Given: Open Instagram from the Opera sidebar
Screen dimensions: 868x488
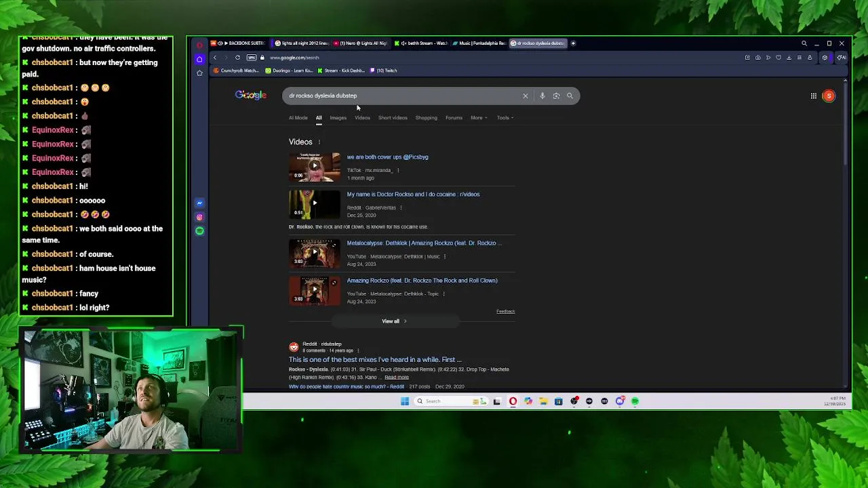Looking at the screenshot, I should pos(199,217).
